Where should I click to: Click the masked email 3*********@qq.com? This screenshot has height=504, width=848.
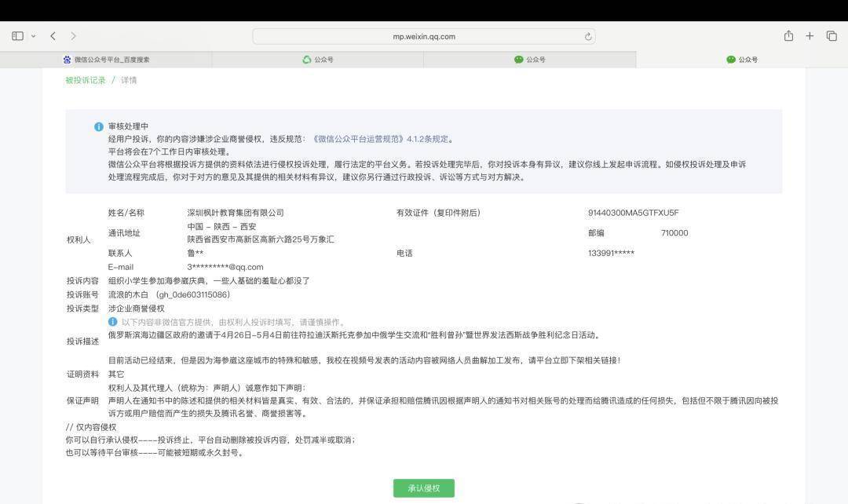pyautogui.click(x=225, y=267)
